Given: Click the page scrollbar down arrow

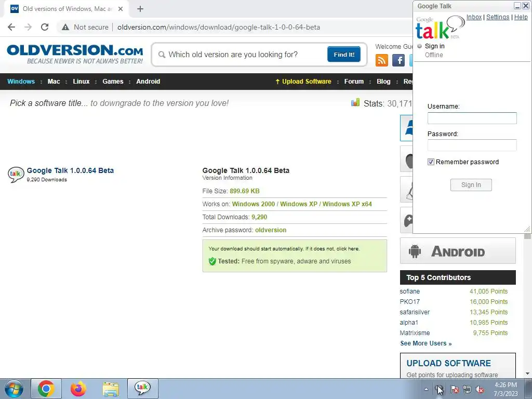Looking at the screenshot, I should coord(527,374).
